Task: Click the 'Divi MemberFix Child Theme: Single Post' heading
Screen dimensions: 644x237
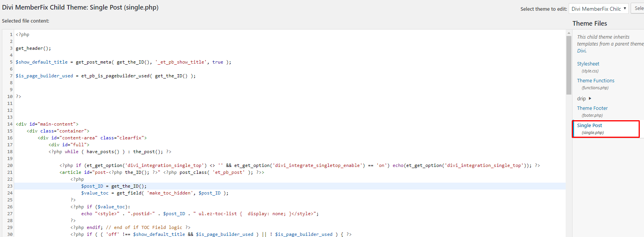Action: [x=80, y=7]
